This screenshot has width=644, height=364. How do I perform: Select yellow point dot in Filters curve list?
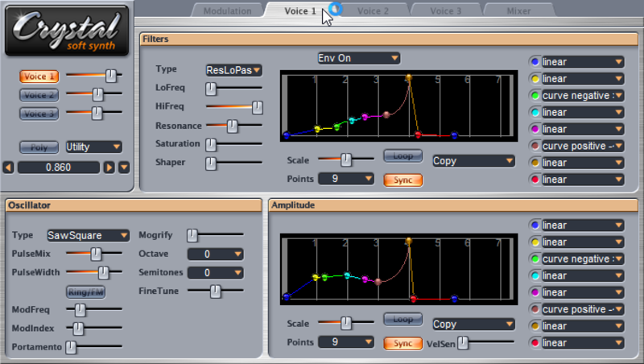(535, 79)
